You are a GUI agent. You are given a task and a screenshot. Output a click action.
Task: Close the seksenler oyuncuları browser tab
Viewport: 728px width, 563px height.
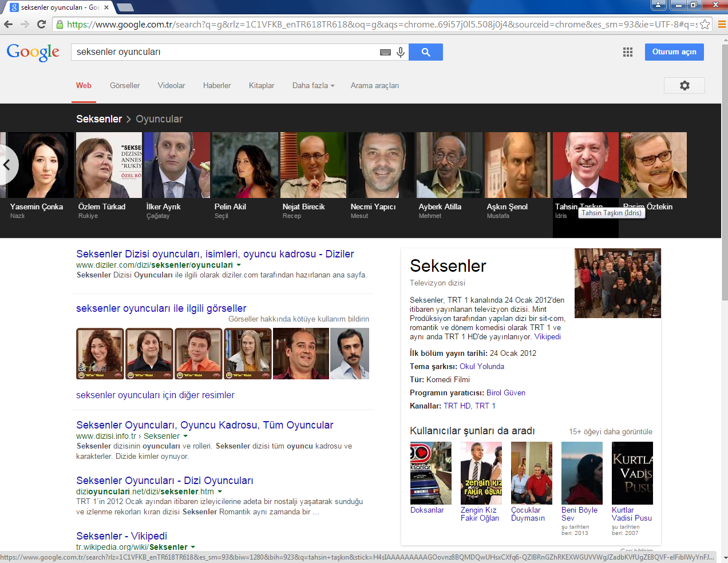tap(106, 7)
